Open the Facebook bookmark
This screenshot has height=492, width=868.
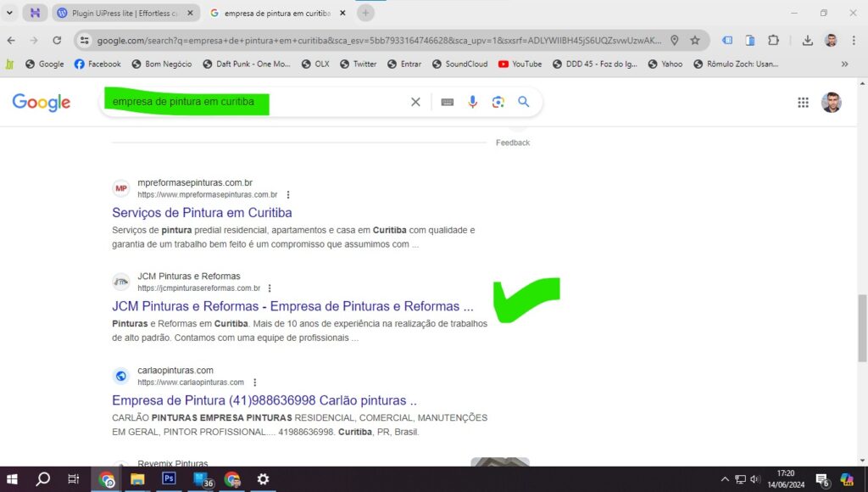pos(97,64)
